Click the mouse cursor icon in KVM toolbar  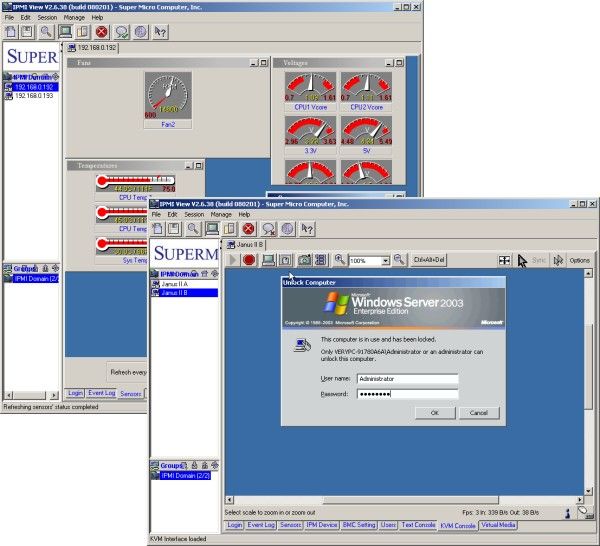522,261
